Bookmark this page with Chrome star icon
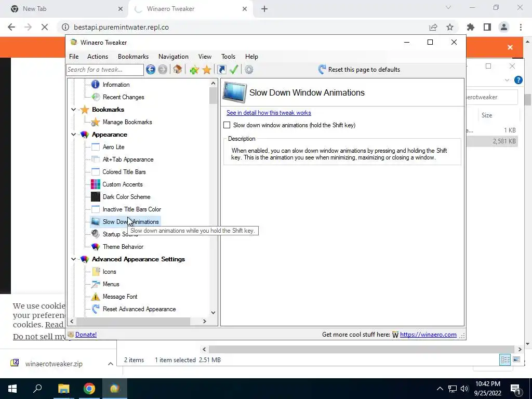Viewport: 532px width, 399px height. (x=450, y=27)
